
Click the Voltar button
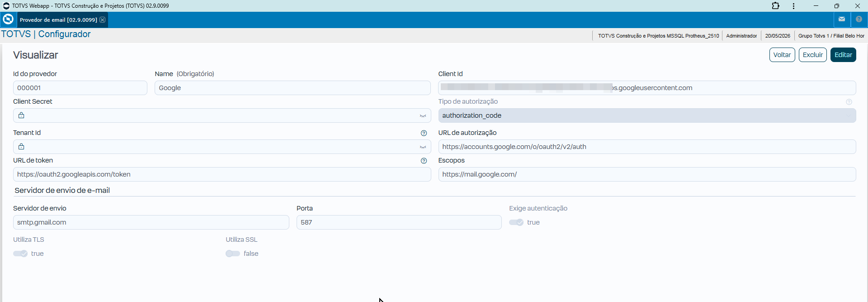[x=782, y=55]
